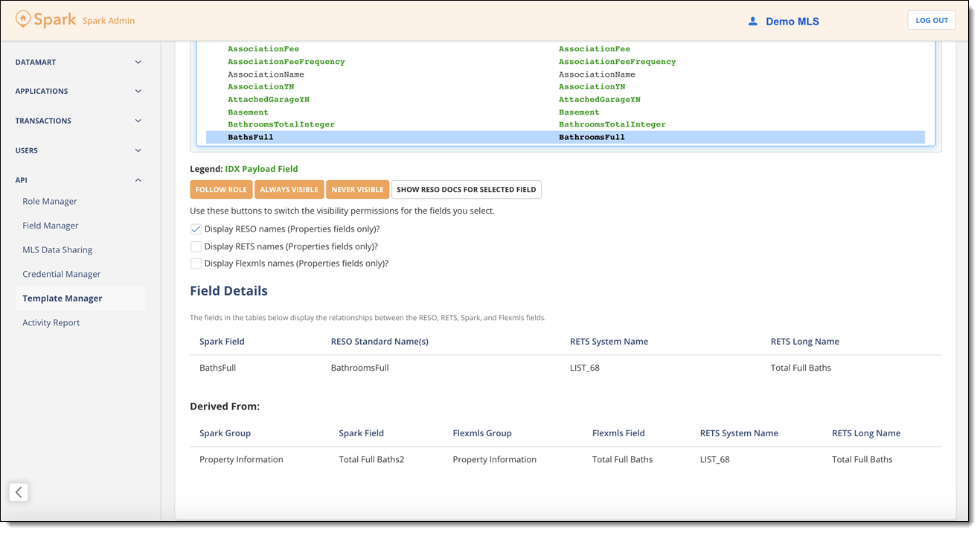Click AssociationFee in the right column
980x533 pixels.
pyautogui.click(x=595, y=49)
